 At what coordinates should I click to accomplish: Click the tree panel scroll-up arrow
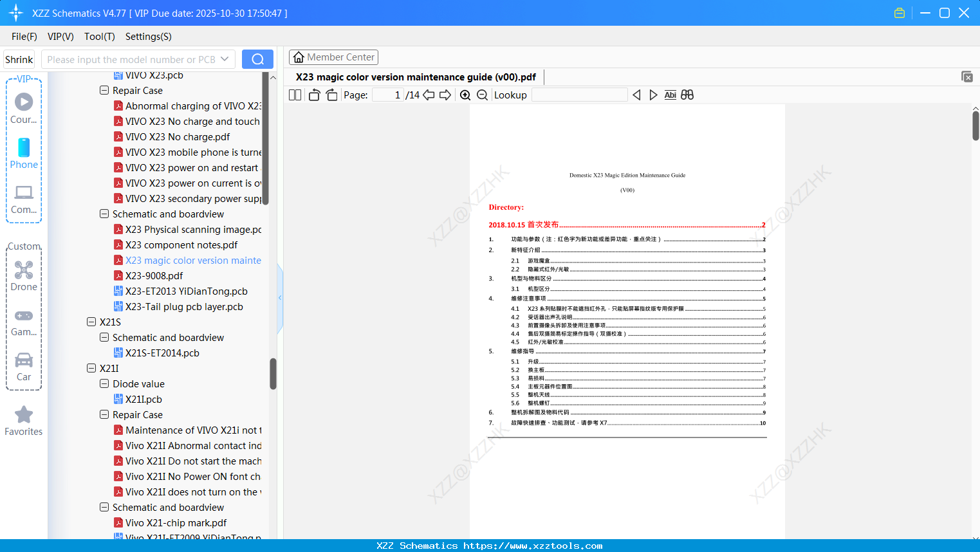pos(273,77)
